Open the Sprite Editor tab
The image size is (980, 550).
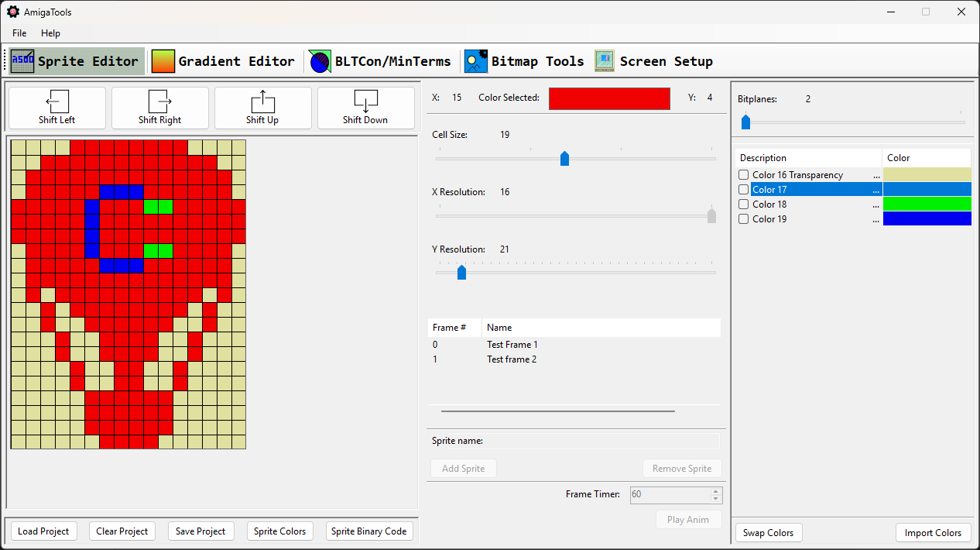(x=77, y=61)
